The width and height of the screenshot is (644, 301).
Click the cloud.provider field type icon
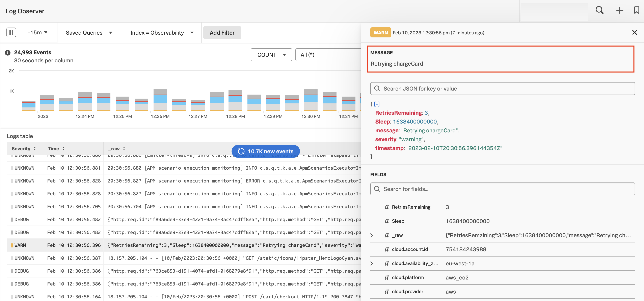[386, 292]
